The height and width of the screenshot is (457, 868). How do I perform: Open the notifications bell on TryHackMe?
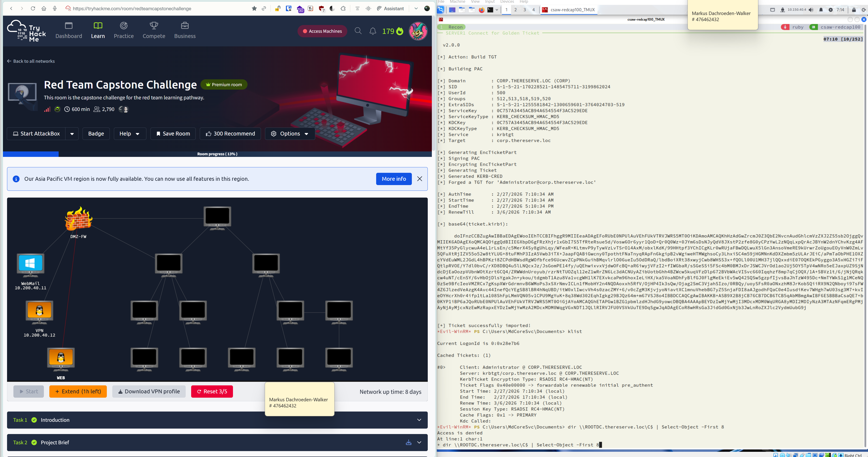(x=373, y=31)
